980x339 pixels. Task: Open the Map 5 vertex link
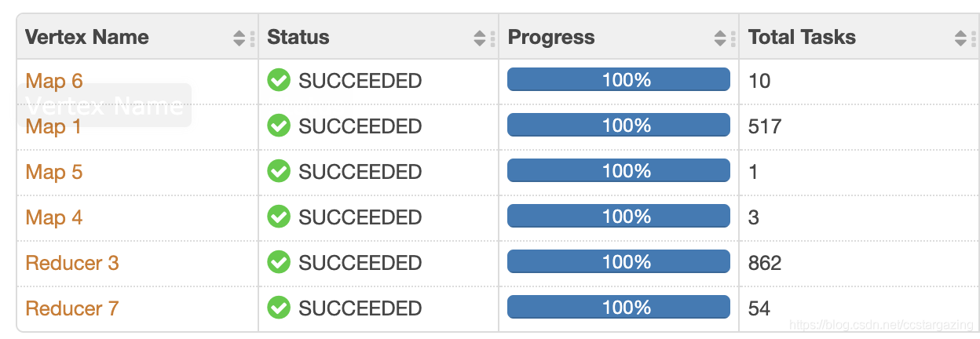(54, 172)
